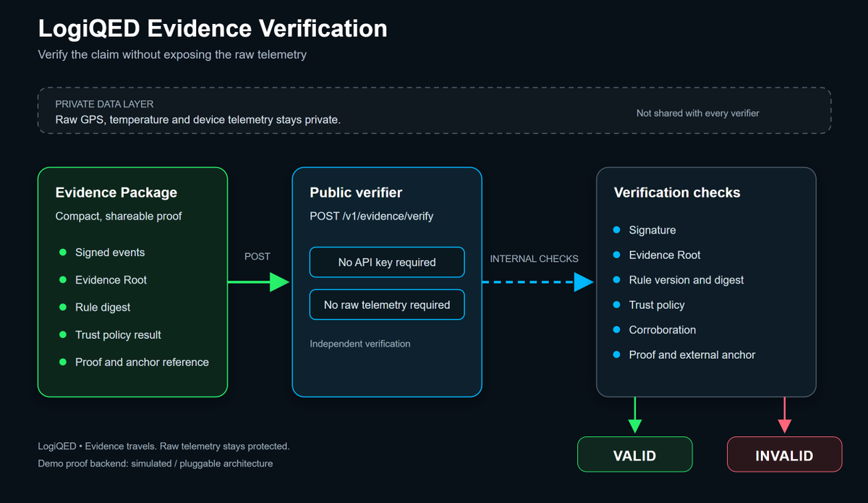Click the 'INTERNAL CHECKS' label
The image size is (868, 503).
tap(534, 258)
